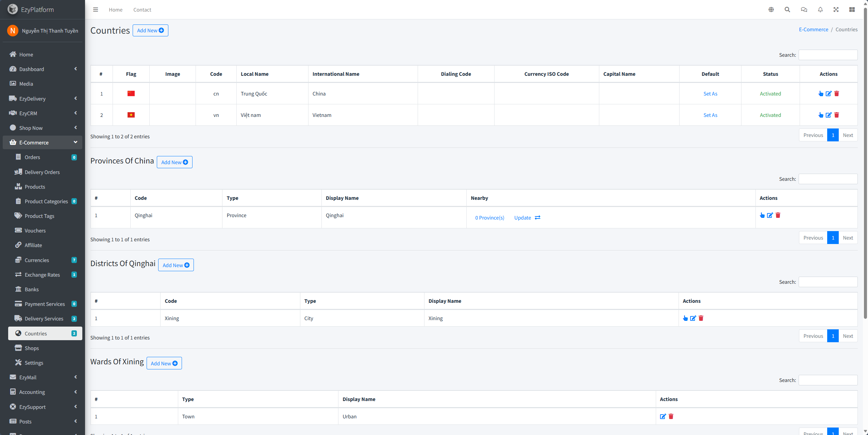The width and height of the screenshot is (868, 435).
Task: Expand the Accounting menu
Action: 43,392
